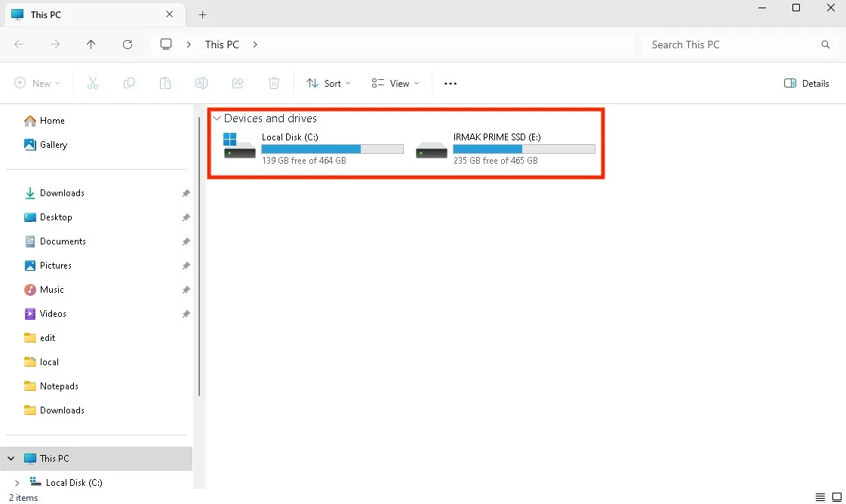The width and height of the screenshot is (846, 504).
Task: Switch to large thumbnails view icon
Action: tap(837, 497)
